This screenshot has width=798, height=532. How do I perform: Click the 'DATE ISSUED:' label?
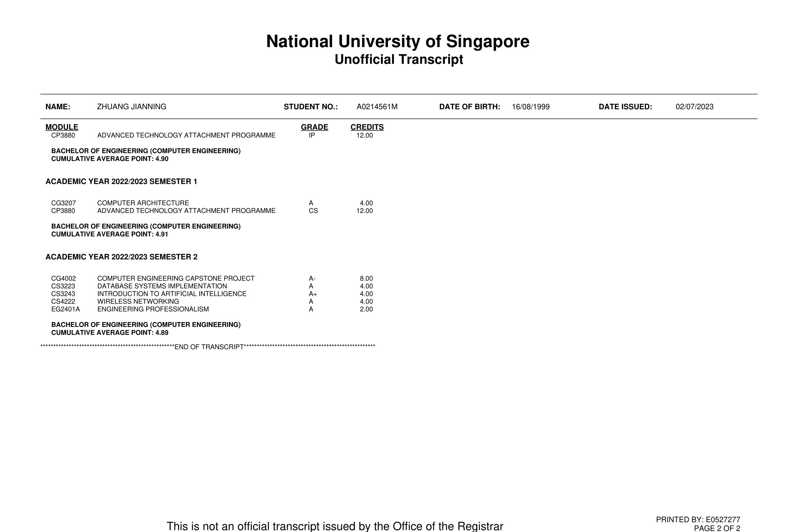point(625,107)
